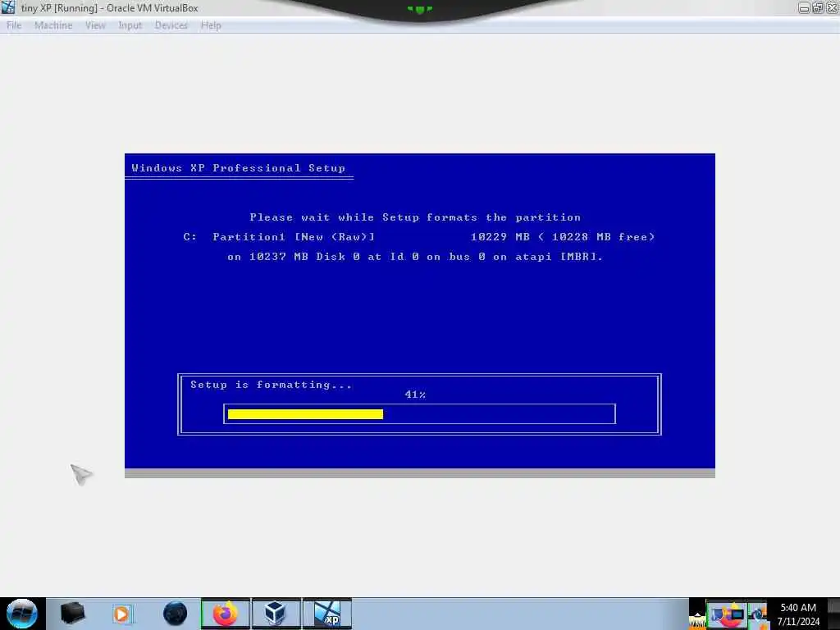Open the Machine menu
The height and width of the screenshot is (630, 840).
[53, 25]
